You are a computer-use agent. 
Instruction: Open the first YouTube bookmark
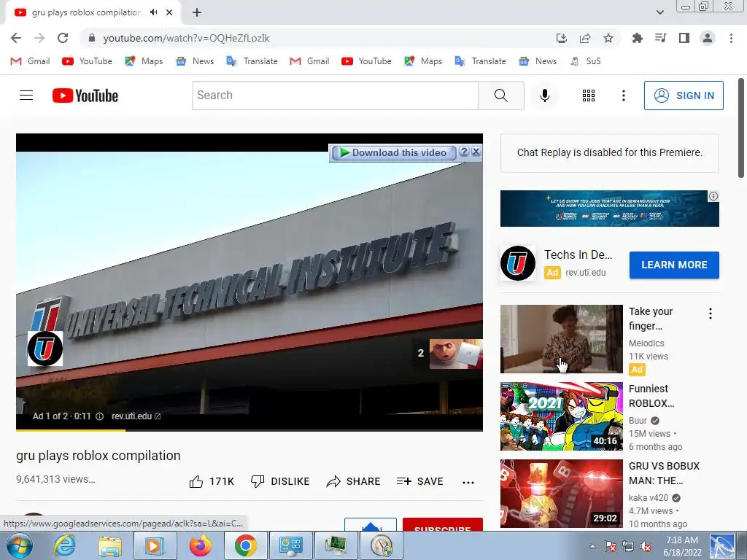pos(88,61)
